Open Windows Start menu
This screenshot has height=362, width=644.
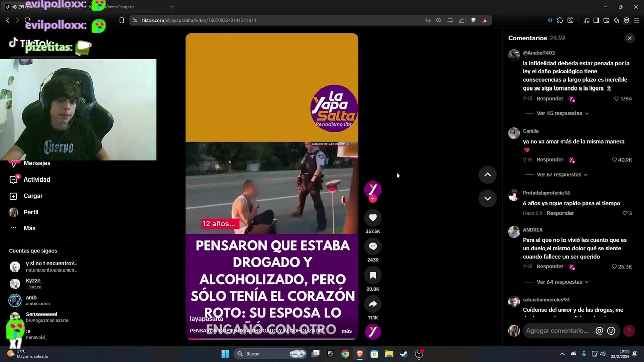pos(225,354)
